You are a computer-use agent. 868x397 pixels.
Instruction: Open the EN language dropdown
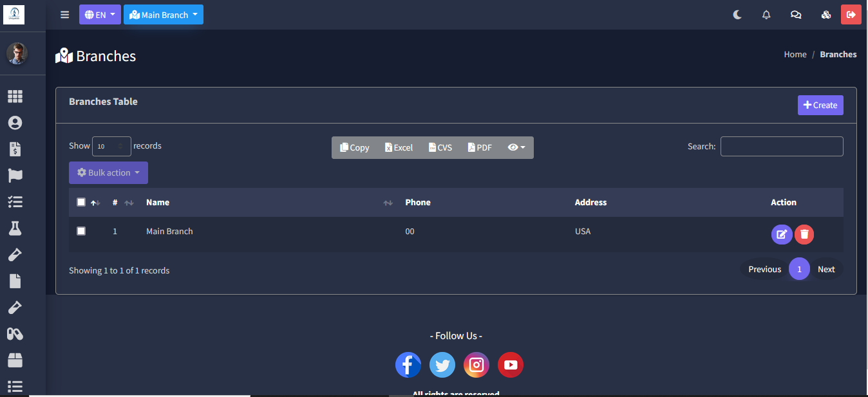100,15
